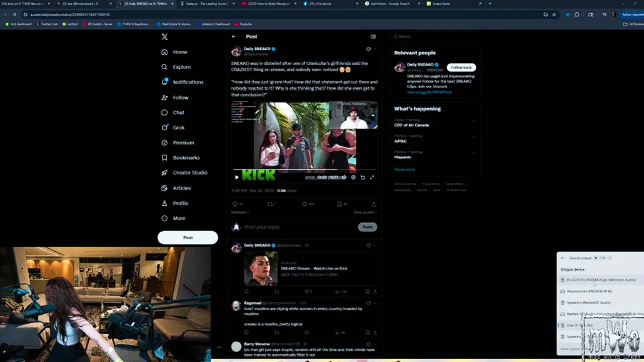Viewport: 644px width, 362px height.
Task: Click Show more under What's happening
Action: 405,170
